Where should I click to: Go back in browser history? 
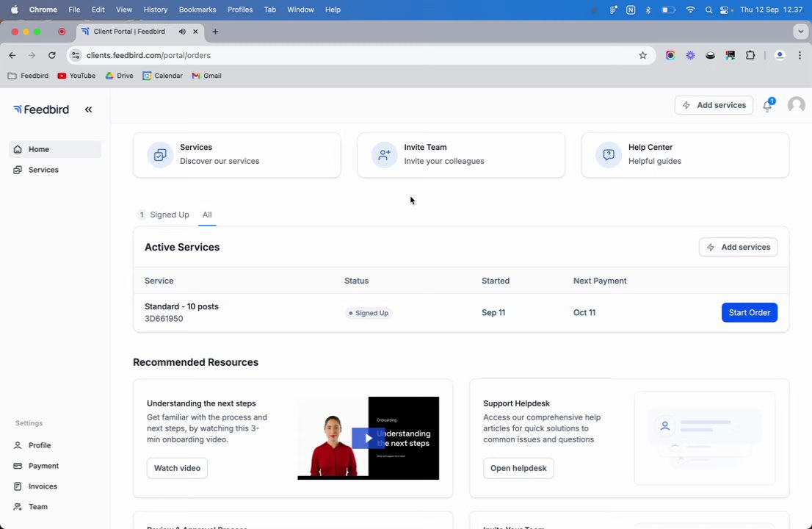pos(12,55)
